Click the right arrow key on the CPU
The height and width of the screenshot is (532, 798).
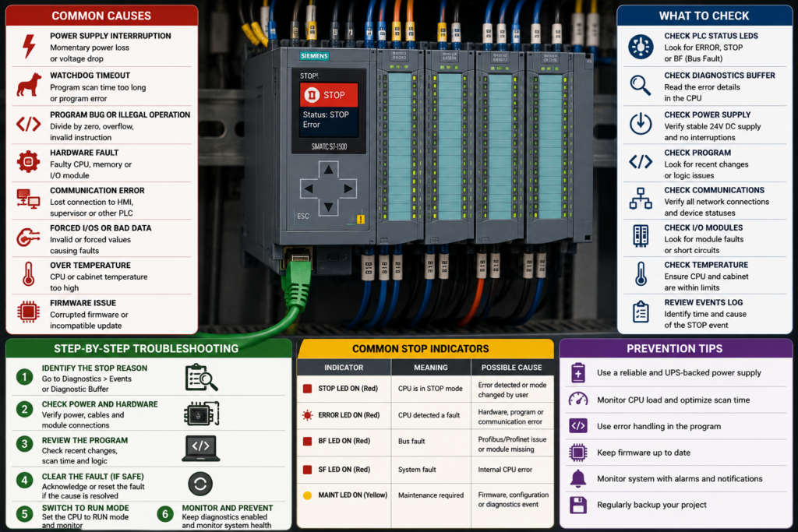pos(348,188)
